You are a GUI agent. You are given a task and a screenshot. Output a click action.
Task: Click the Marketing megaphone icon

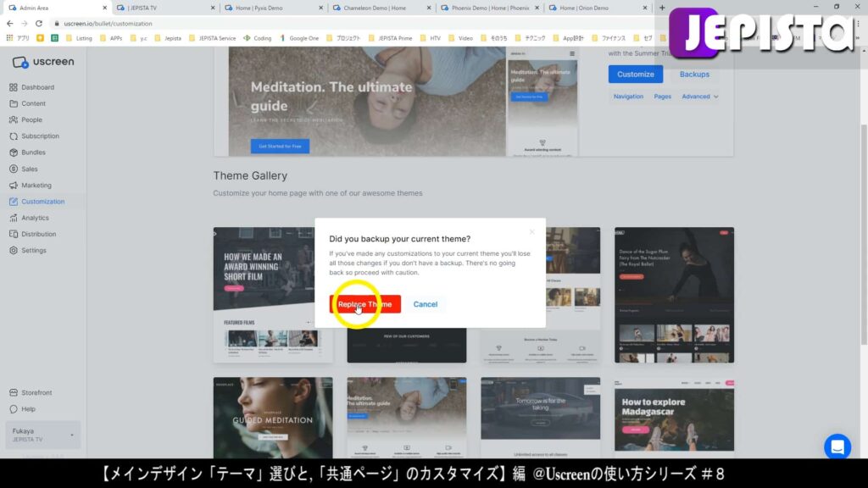14,186
